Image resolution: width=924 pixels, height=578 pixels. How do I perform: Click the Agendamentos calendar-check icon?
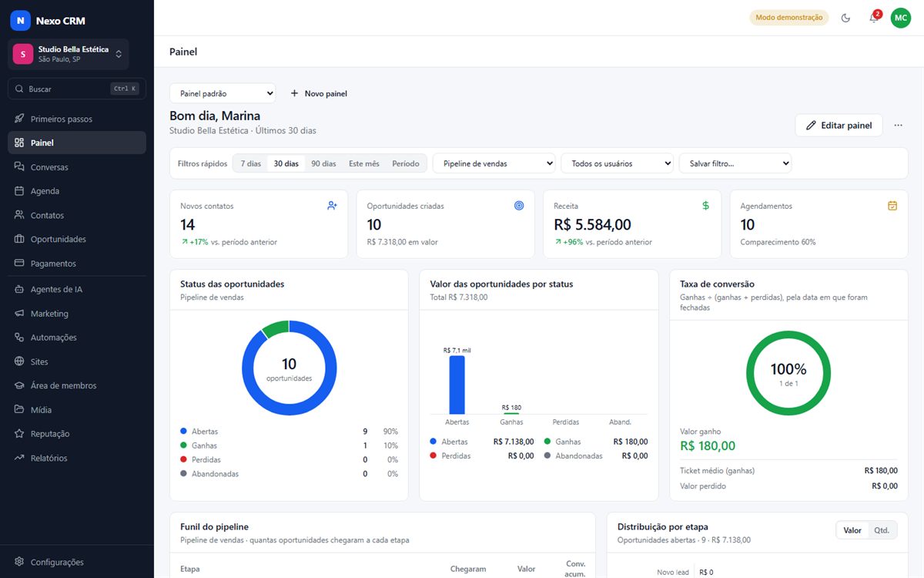tap(892, 206)
